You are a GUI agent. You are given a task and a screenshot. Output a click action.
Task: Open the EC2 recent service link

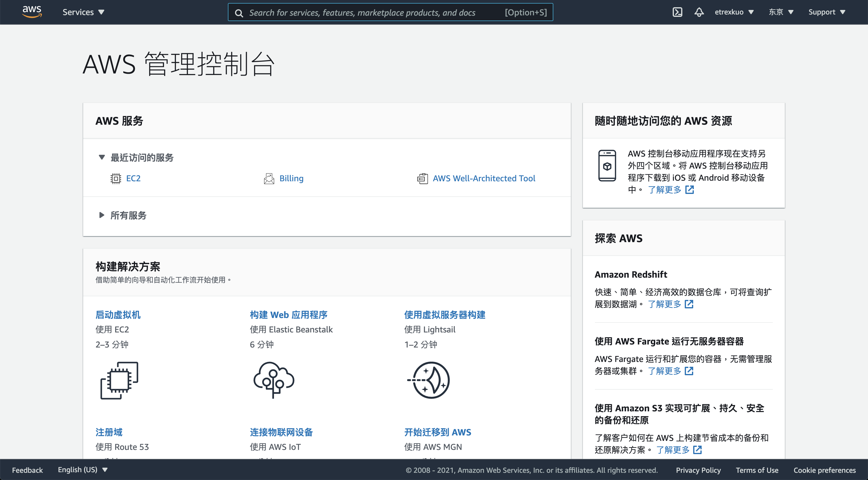[133, 178]
